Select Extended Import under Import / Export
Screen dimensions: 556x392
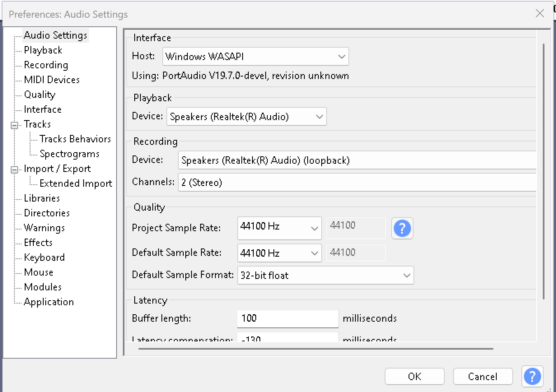[x=76, y=183]
